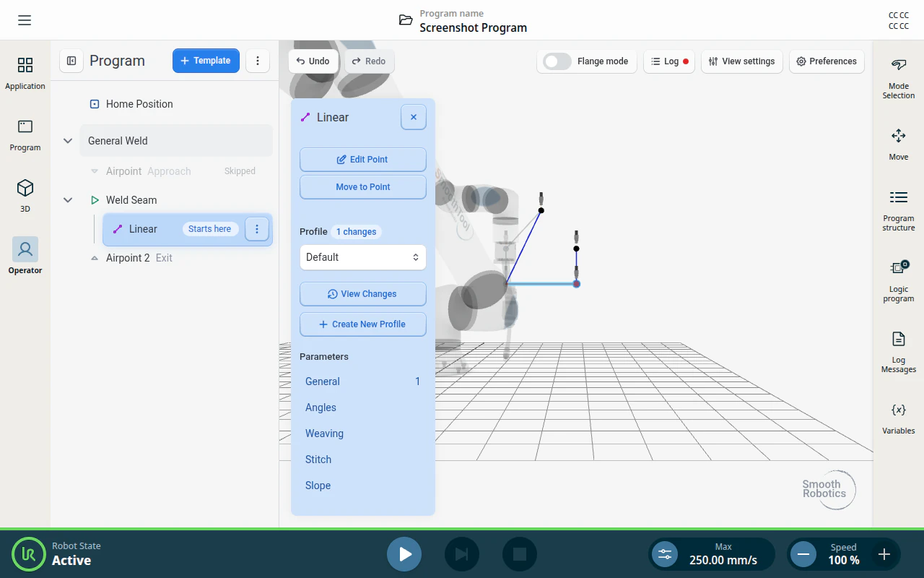Open Linear row options menu
The height and width of the screenshot is (578, 924).
point(257,229)
